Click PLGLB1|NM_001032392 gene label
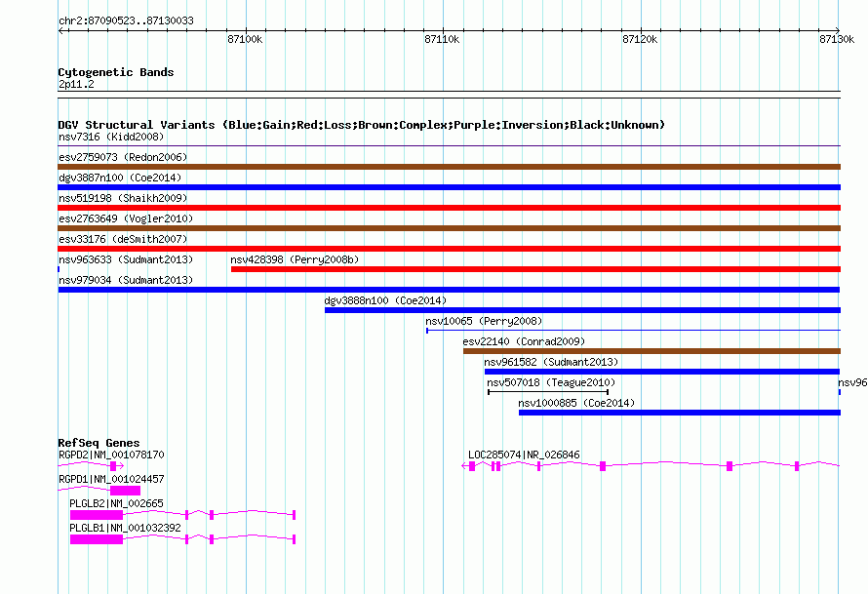The height and width of the screenshot is (594, 868). [x=125, y=528]
